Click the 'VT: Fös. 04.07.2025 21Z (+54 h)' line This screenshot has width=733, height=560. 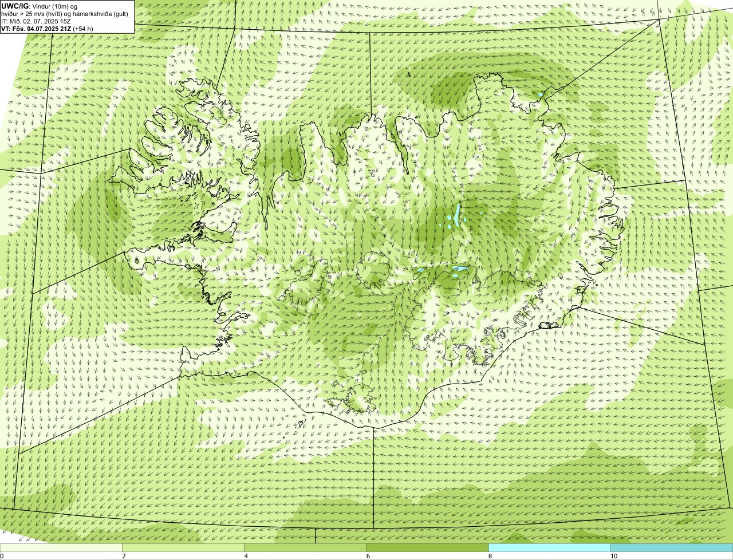click(x=47, y=29)
